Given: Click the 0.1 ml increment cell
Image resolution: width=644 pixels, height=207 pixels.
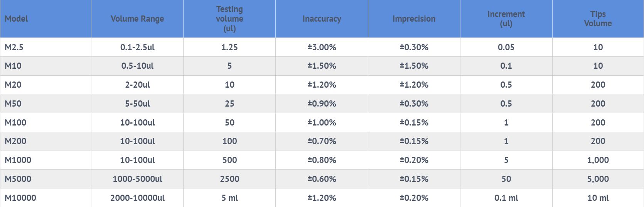Looking at the screenshot, I should click(x=506, y=198).
